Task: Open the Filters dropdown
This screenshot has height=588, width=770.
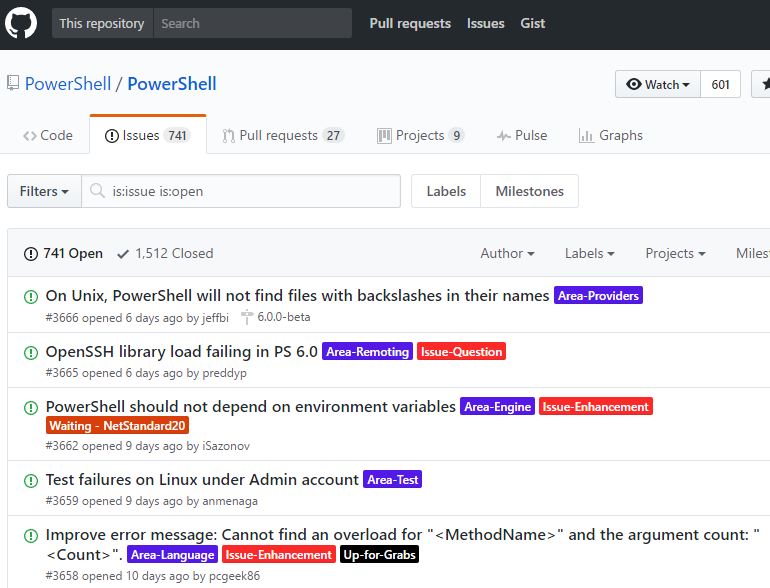Action: point(44,191)
